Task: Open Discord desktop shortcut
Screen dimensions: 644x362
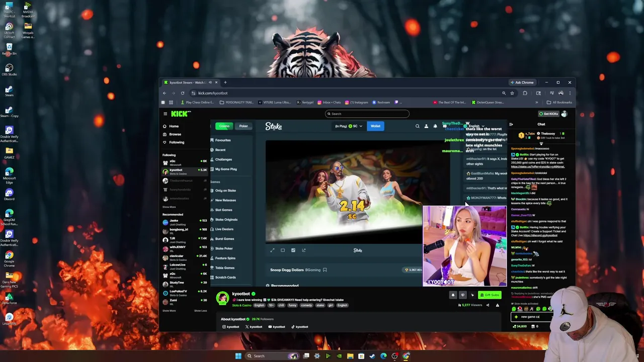Action: tap(9, 194)
